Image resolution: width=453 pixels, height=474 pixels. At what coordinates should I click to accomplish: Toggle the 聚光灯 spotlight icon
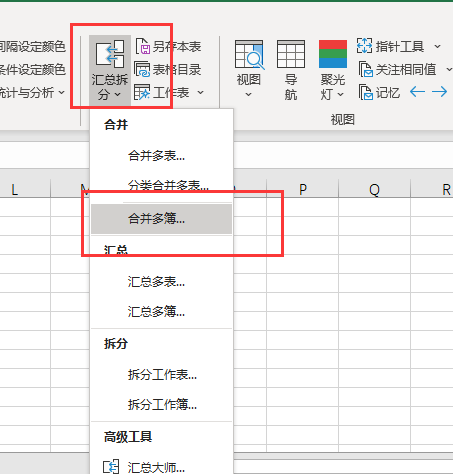pos(332,54)
